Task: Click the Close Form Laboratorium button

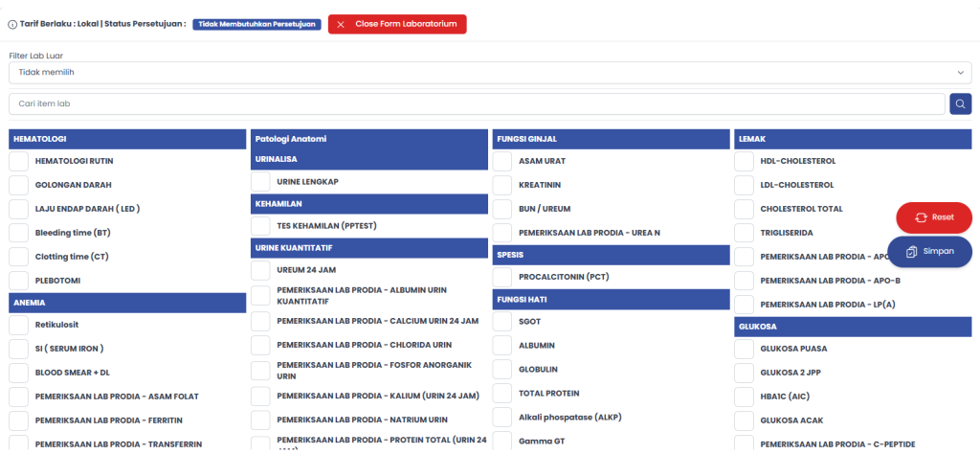Action: tap(397, 24)
